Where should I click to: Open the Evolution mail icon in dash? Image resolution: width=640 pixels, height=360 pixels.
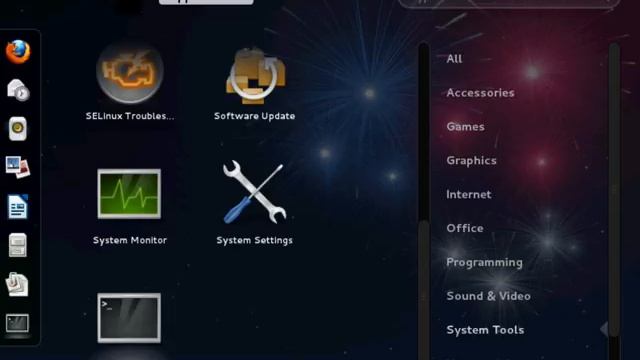[18, 90]
